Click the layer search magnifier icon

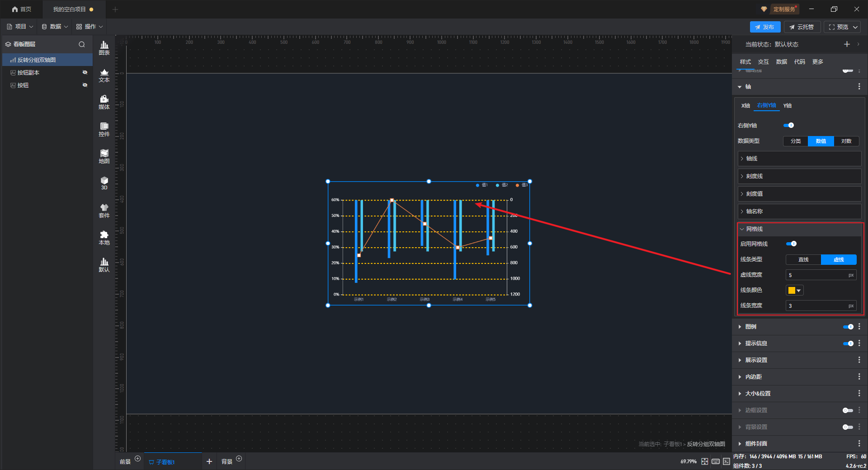pos(82,44)
